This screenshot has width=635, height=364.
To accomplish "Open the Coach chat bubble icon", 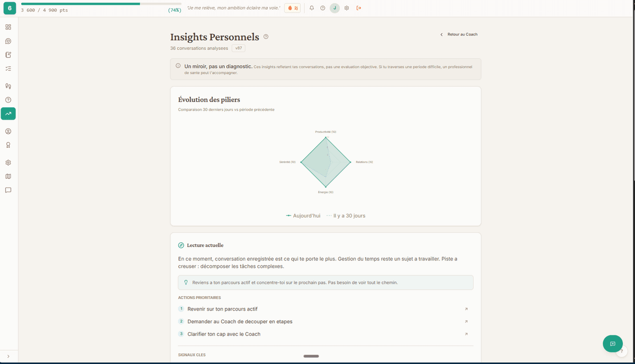I will click(8, 41).
